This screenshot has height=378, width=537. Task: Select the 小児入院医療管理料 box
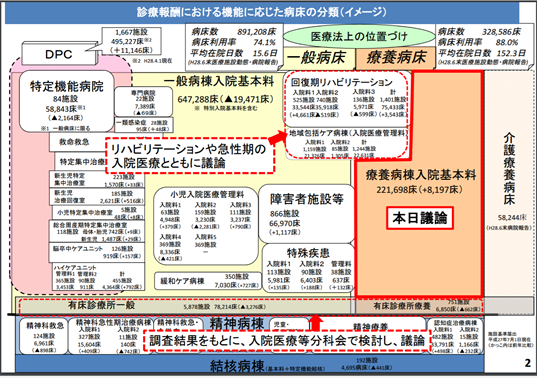pyautogui.click(x=206, y=226)
